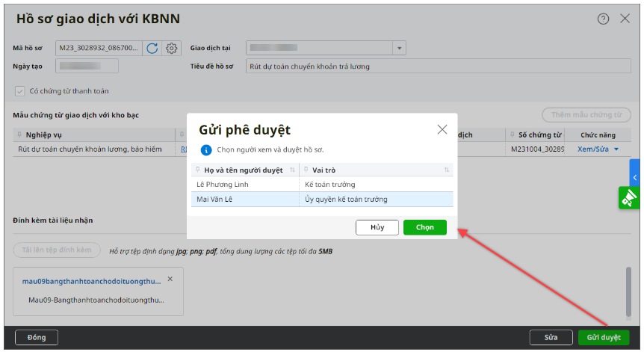
Task: Pin the Số chứng từ column
Action: 512,135
